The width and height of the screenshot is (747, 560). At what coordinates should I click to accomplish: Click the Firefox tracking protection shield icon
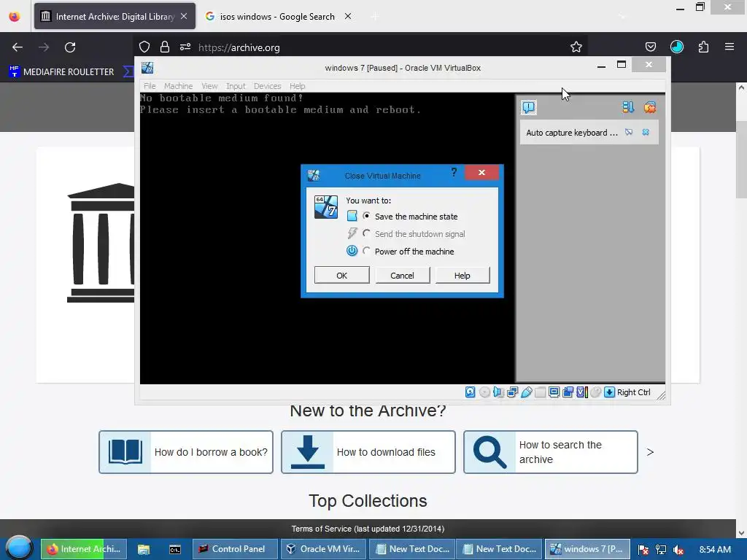(x=144, y=47)
